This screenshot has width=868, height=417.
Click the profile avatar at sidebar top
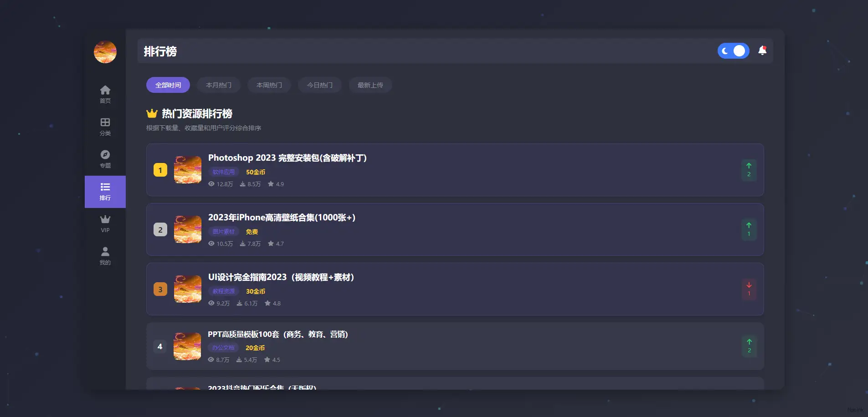[105, 51]
